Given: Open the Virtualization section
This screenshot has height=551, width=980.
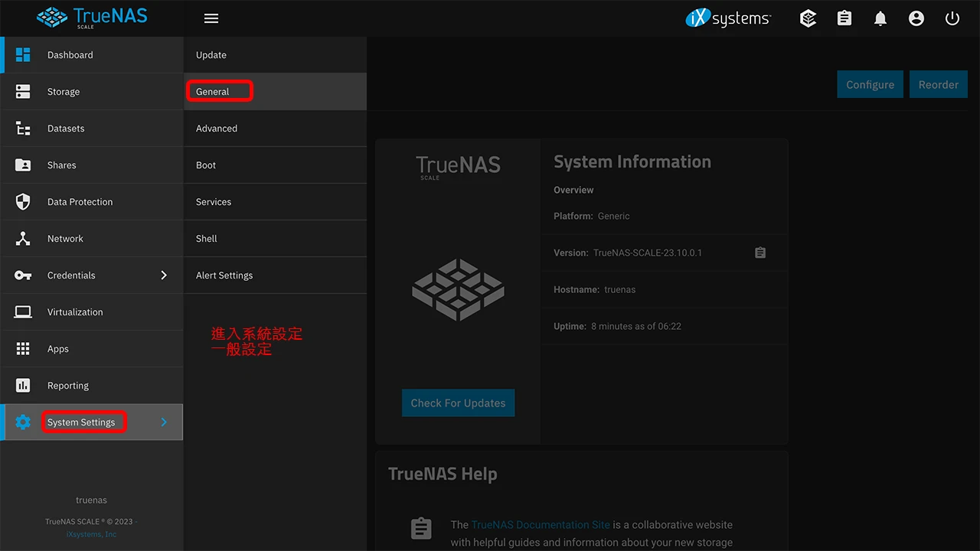Looking at the screenshot, I should pos(75,311).
